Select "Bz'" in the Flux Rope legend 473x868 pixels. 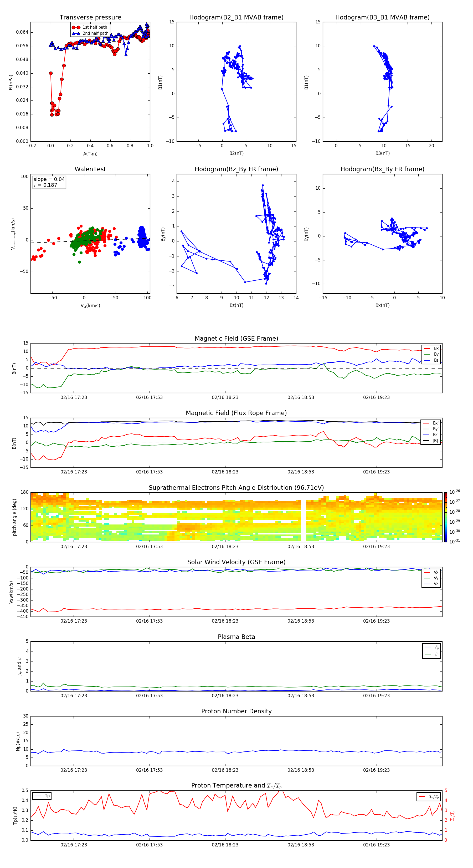(x=431, y=435)
